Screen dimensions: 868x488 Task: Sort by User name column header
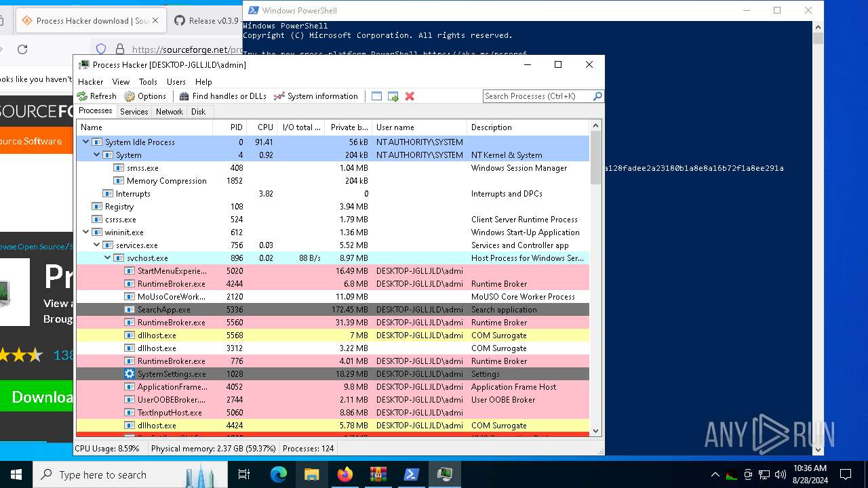420,127
